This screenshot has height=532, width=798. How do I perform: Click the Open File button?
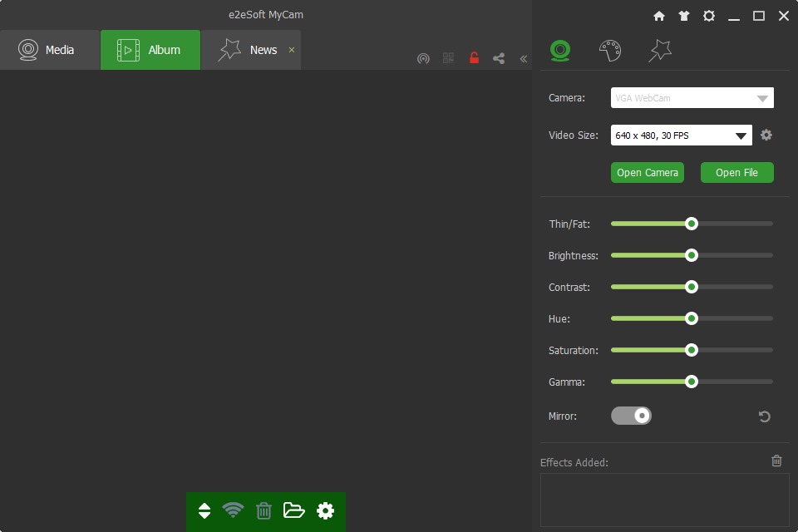pyautogui.click(x=737, y=173)
